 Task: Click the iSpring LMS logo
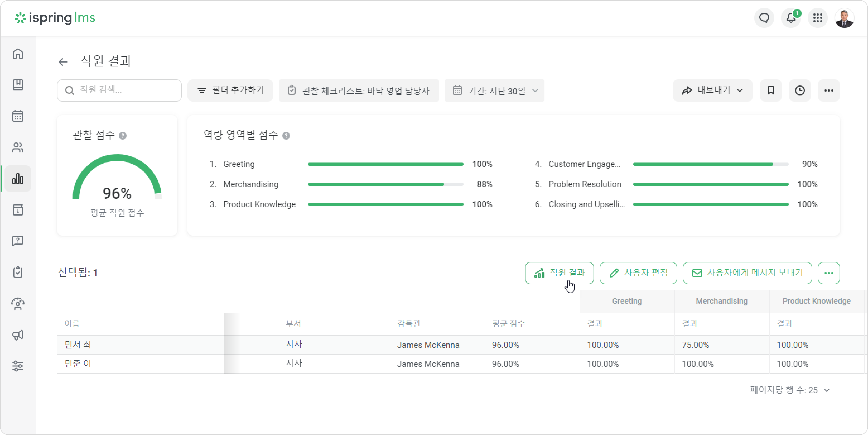(55, 18)
